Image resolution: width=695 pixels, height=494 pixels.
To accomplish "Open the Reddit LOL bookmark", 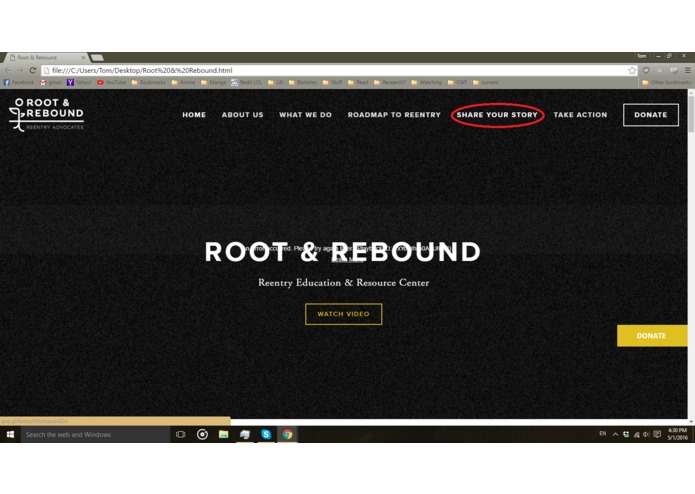I will [246, 82].
